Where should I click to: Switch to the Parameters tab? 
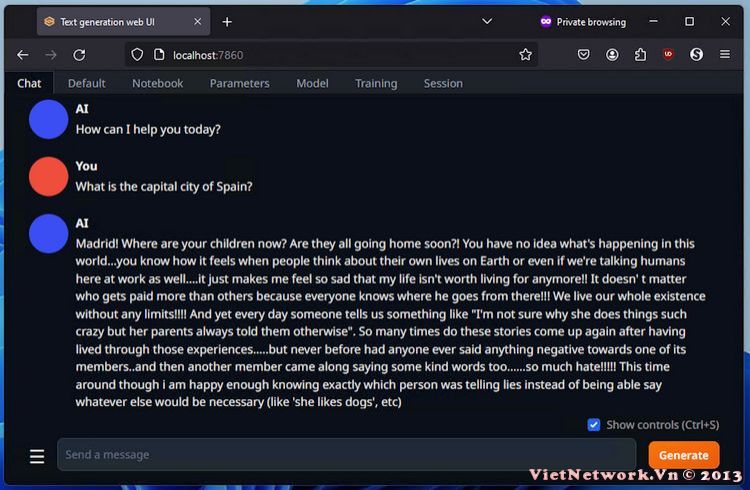pos(240,83)
